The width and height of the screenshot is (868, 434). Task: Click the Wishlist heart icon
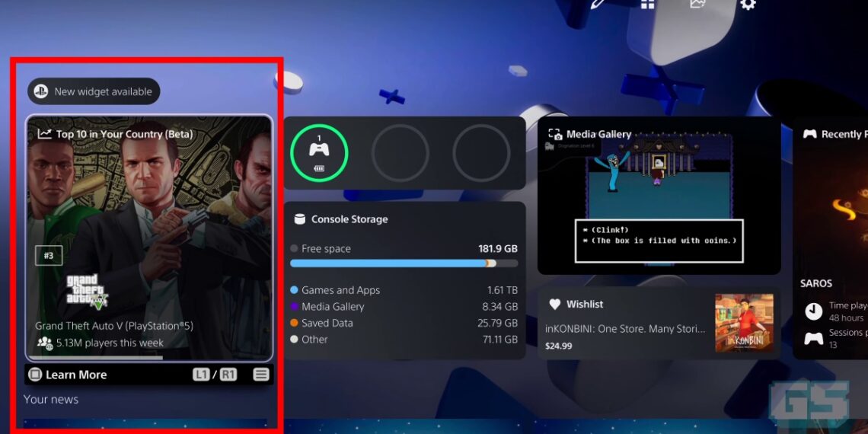(554, 304)
